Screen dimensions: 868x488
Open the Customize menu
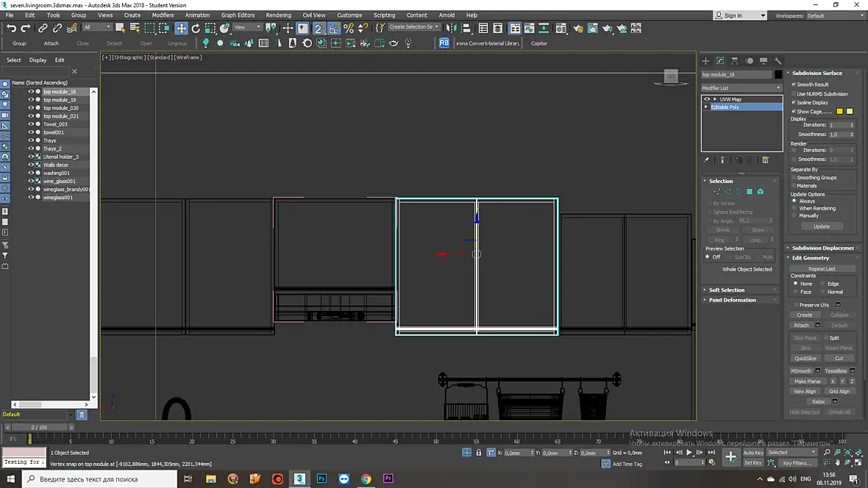tap(349, 15)
